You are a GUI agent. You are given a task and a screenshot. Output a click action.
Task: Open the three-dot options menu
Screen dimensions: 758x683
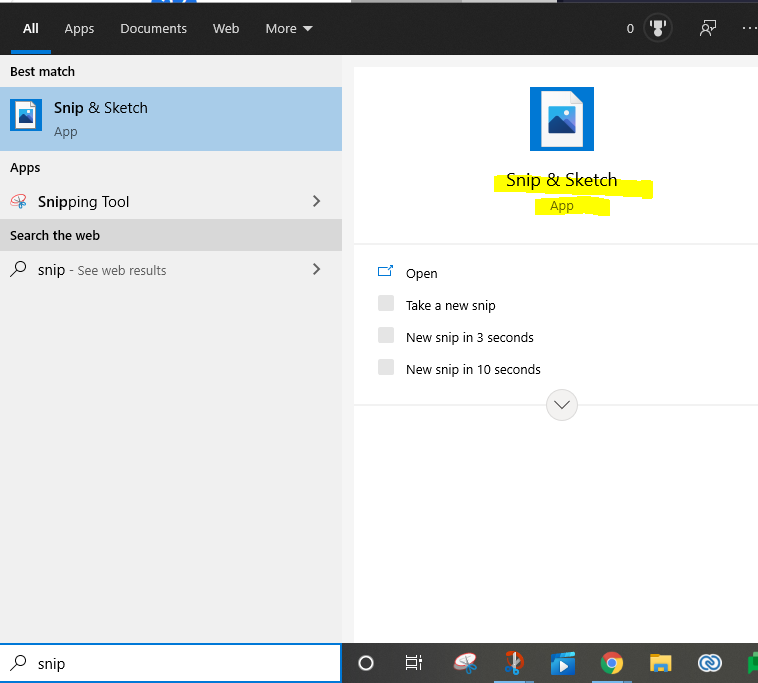pos(749,29)
